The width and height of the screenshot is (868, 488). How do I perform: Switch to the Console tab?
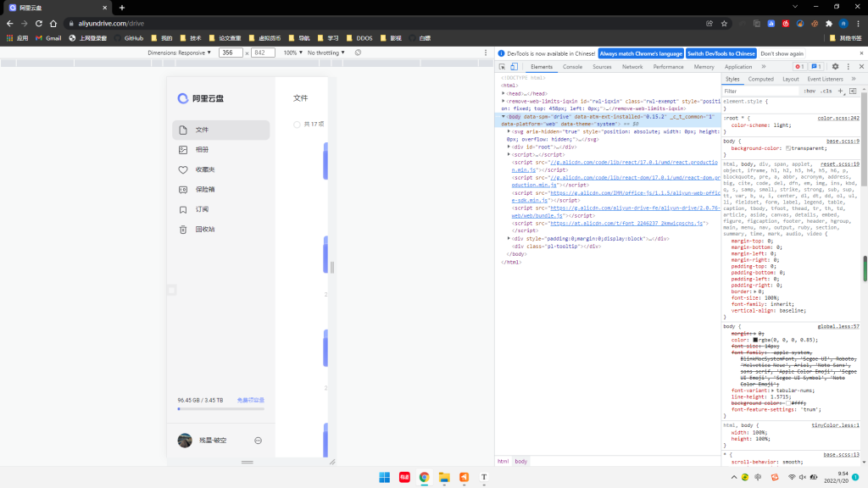point(572,66)
